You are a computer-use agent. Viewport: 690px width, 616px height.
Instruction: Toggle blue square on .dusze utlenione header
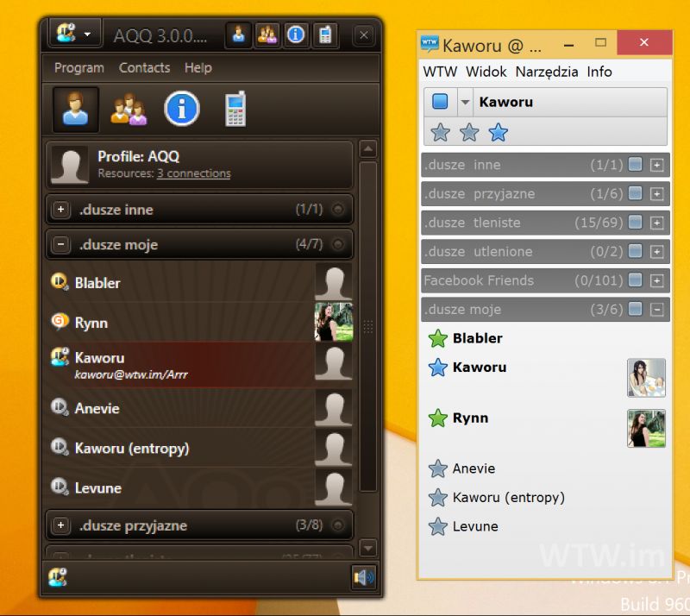(x=635, y=251)
